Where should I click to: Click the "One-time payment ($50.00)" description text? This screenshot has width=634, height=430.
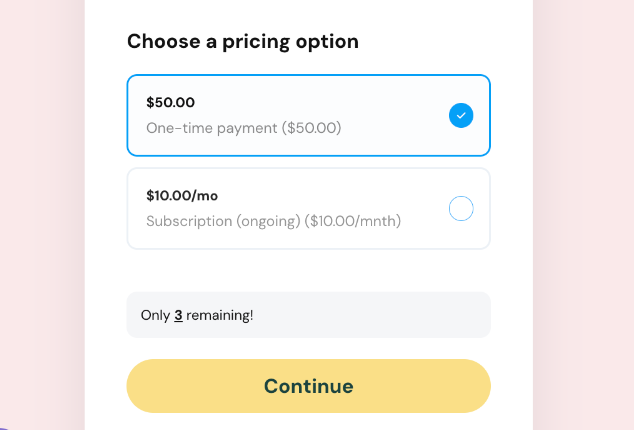pyautogui.click(x=244, y=128)
